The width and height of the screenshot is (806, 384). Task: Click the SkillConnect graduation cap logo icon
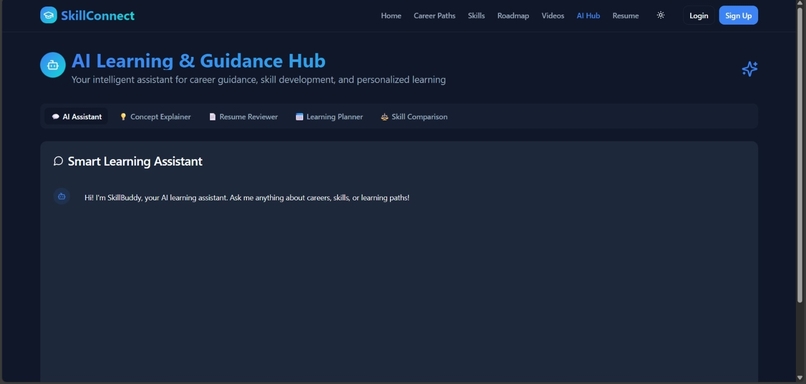48,15
